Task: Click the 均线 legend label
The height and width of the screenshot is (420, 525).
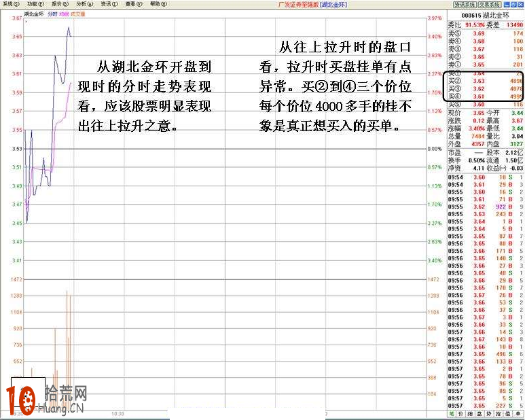Action: coord(64,14)
